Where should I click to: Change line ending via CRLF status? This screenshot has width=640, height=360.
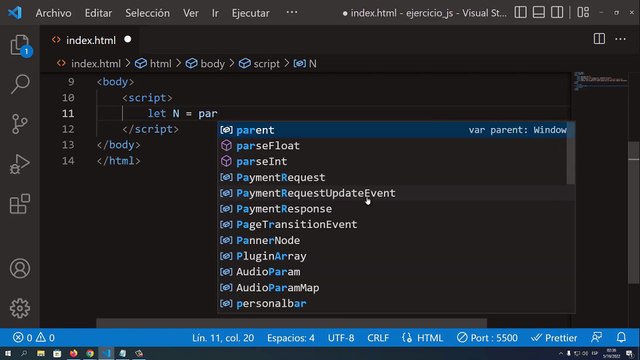[378, 338]
